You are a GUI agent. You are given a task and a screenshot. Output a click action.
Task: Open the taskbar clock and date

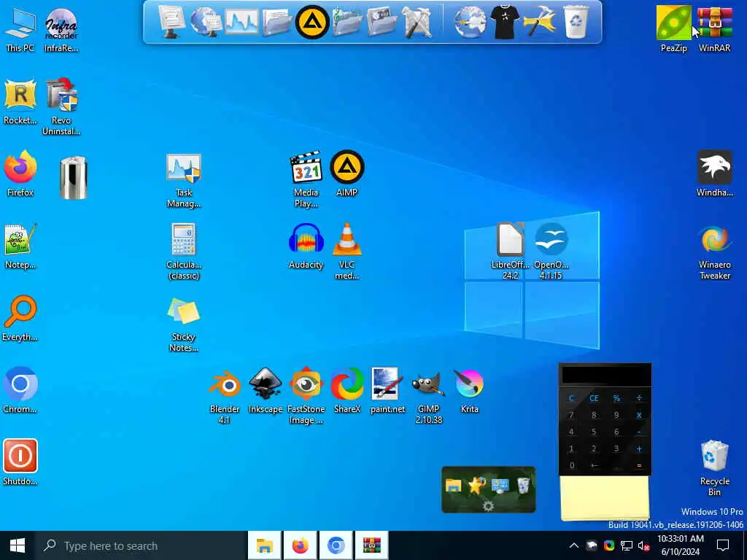point(681,545)
